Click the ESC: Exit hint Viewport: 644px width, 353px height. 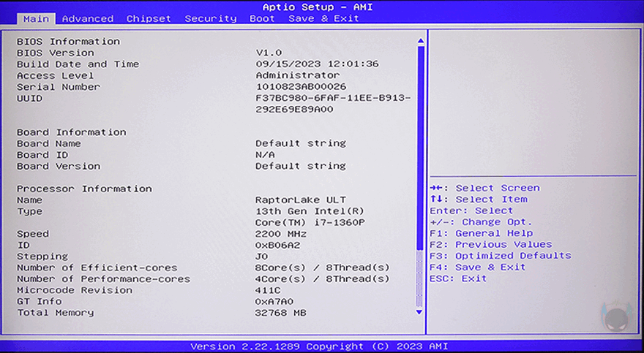pyautogui.click(x=457, y=278)
